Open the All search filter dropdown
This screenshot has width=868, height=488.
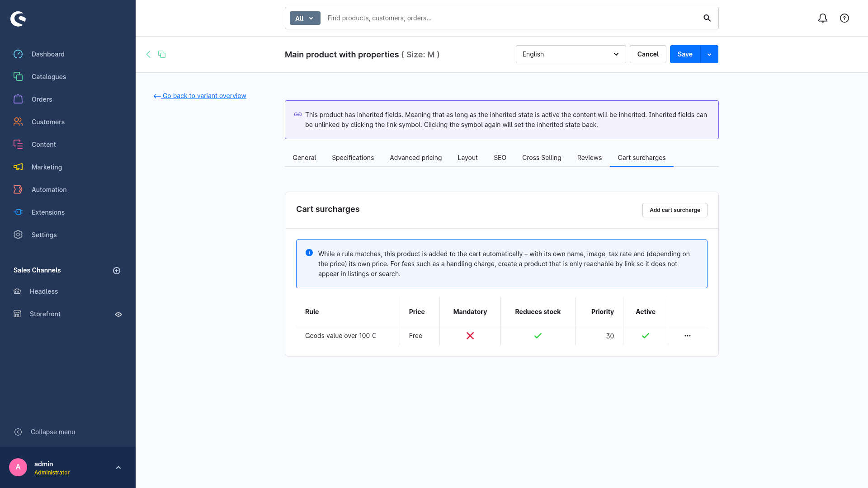click(x=305, y=18)
